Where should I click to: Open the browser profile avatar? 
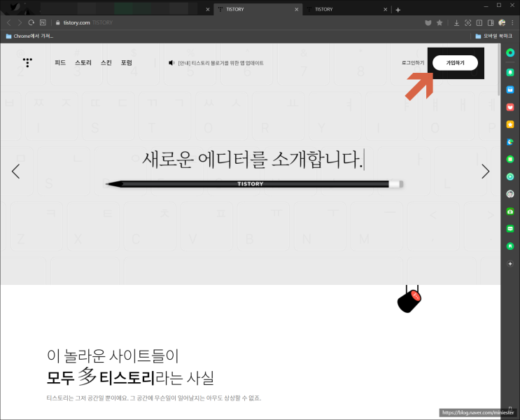coord(502,22)
